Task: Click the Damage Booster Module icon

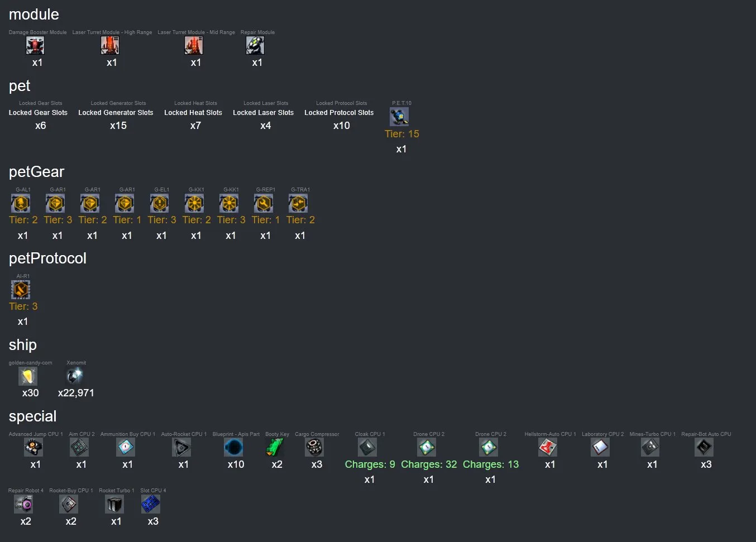Action: coord(35,46)
